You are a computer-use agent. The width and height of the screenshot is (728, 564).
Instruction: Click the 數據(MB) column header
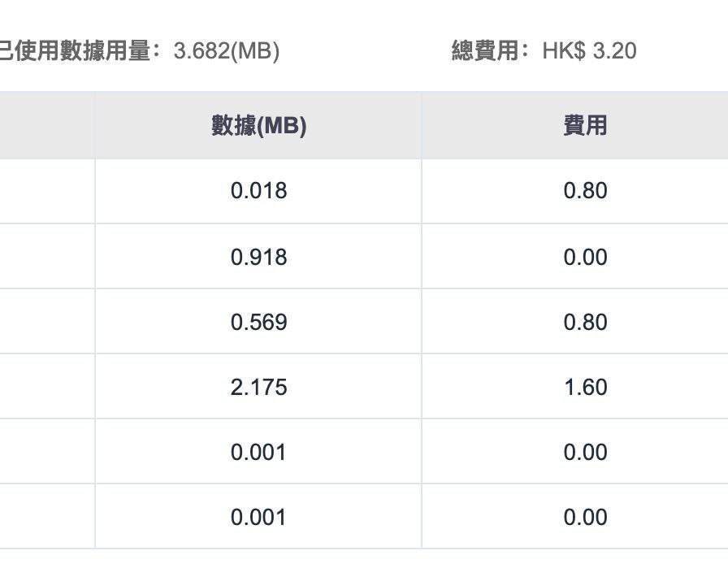coord(258,125)
